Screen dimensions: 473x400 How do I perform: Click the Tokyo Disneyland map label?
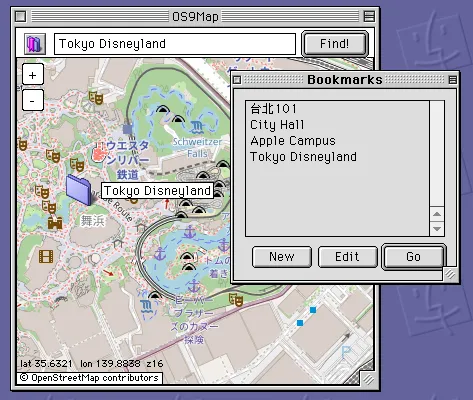[x=157, y=191]
